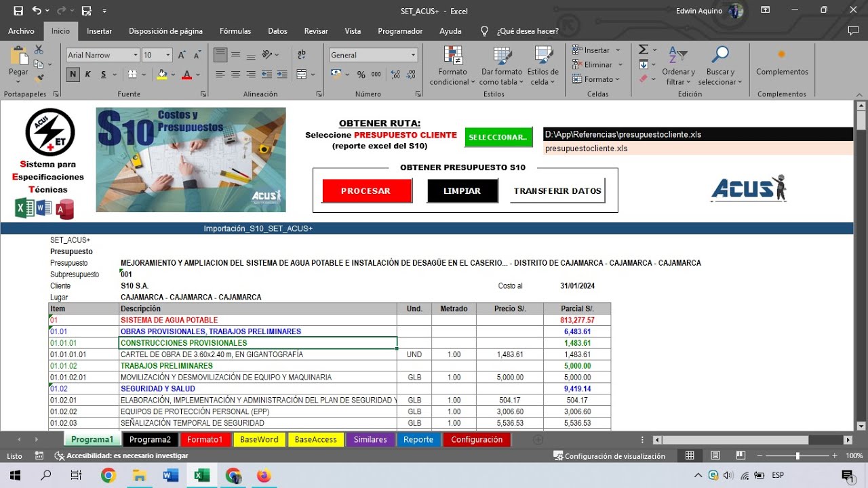Click the Cut scissors icon
Viewport: 868px width, 488px height.
[x=39, y=49]
